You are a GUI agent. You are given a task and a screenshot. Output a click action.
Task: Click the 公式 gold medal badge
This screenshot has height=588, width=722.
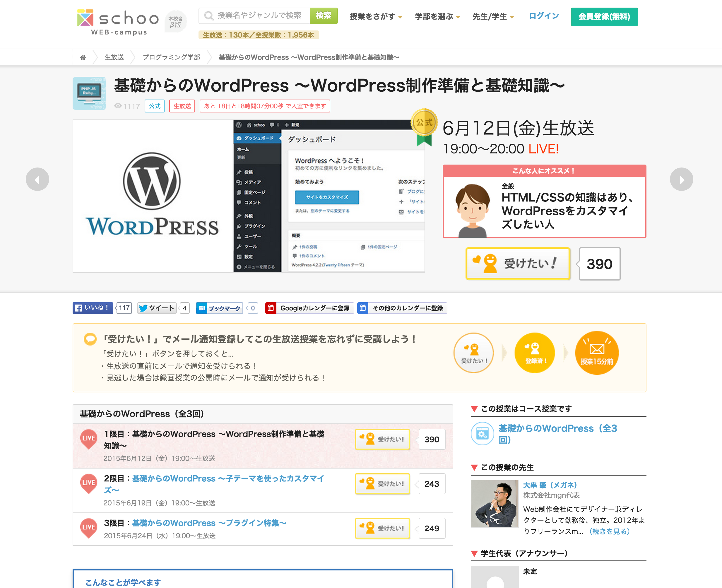(424, 127)
